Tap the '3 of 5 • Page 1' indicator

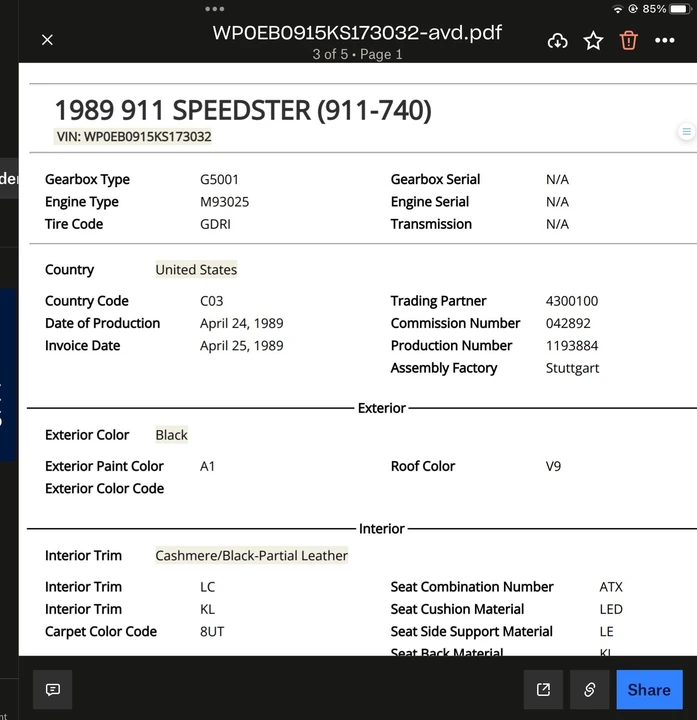click(357, 54)
